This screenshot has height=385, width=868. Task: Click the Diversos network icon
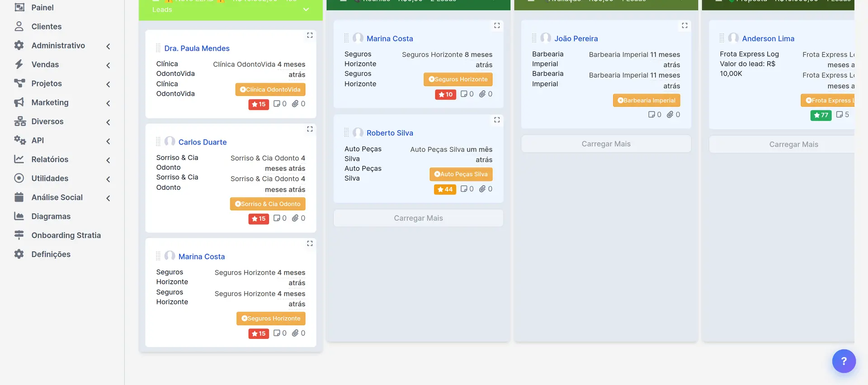click(x=19, y=121)
